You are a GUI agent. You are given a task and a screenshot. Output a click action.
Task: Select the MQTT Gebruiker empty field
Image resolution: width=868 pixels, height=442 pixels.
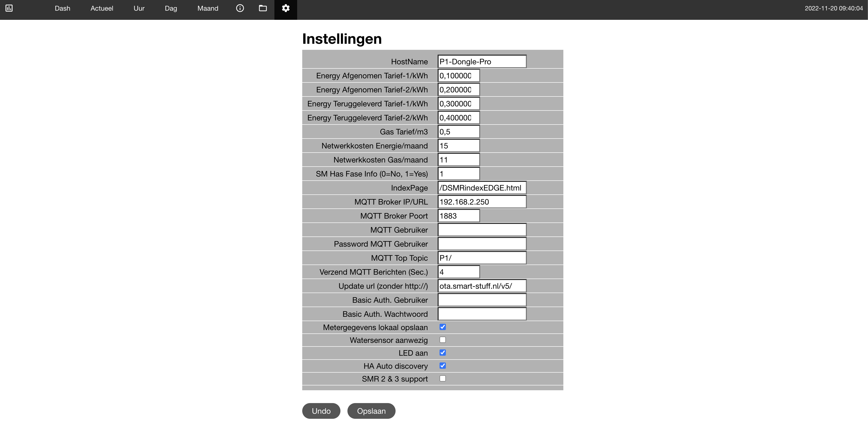(x=482, y=230)
